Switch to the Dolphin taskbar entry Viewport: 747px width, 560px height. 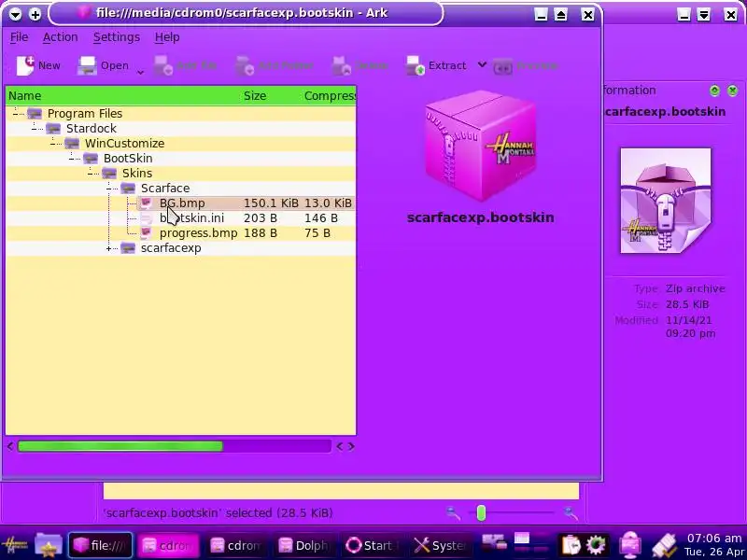[x=304, y=546]
